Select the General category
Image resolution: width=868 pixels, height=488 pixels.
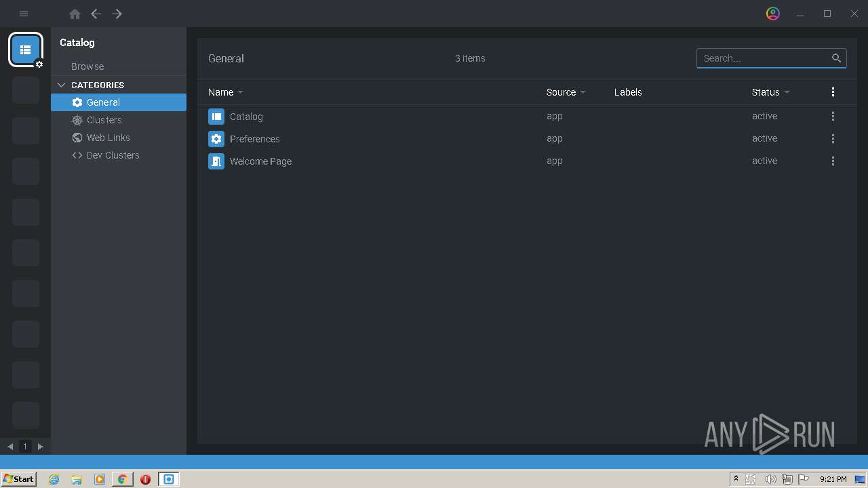(x=119, y=102)
